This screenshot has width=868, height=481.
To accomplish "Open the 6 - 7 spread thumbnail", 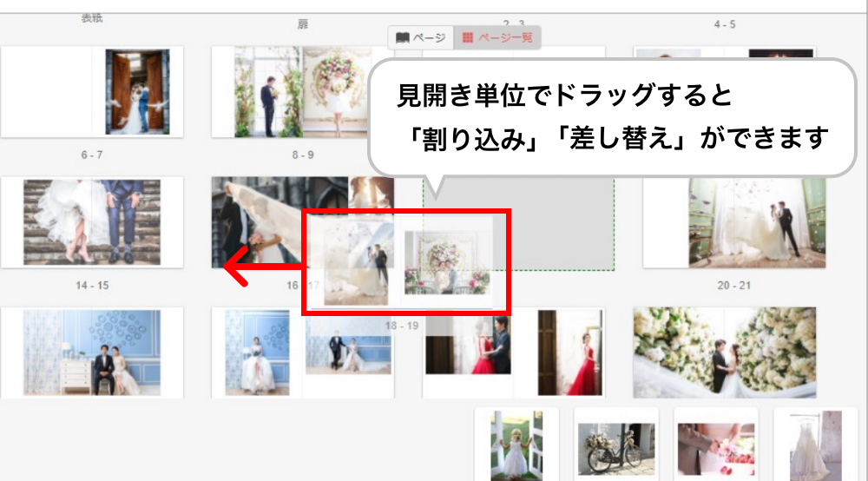I will click(x=92, y=221).
